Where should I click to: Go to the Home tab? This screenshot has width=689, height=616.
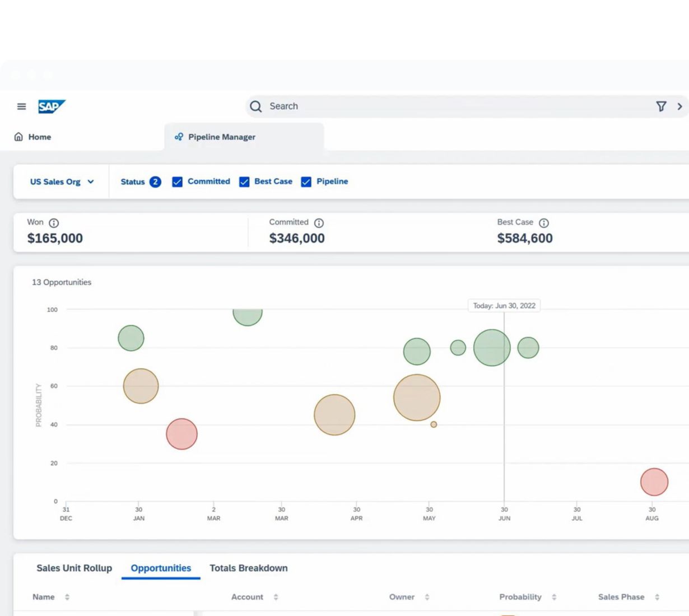pos(33,137)
